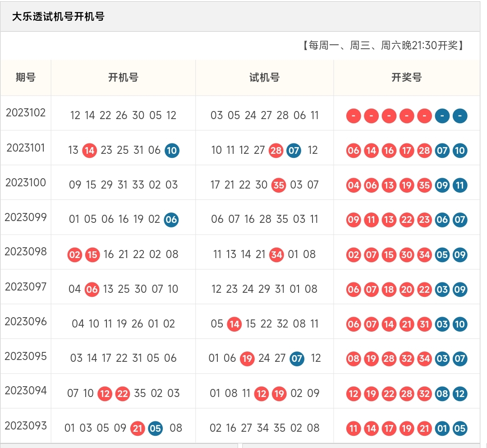487x448 pixels.
Task: Click red ball 19 in 2023094 试机号
Action: pyautogui.click(x=279, y=394)
